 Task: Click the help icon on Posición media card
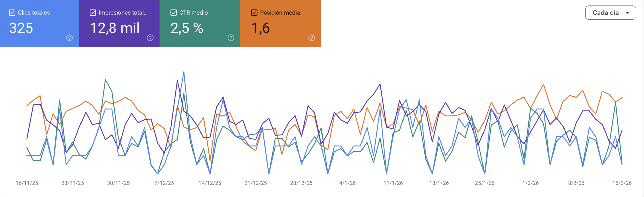(x=312, y=38)
